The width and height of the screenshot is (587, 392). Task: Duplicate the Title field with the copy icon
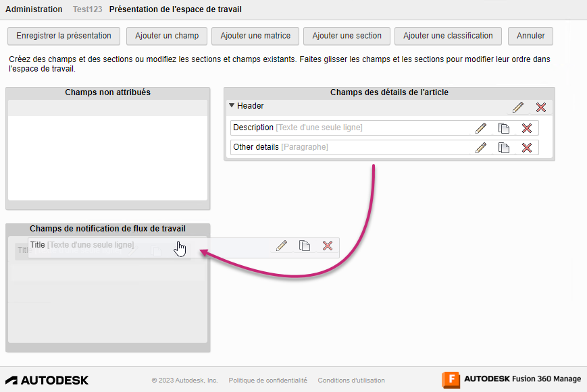[305, 246]
